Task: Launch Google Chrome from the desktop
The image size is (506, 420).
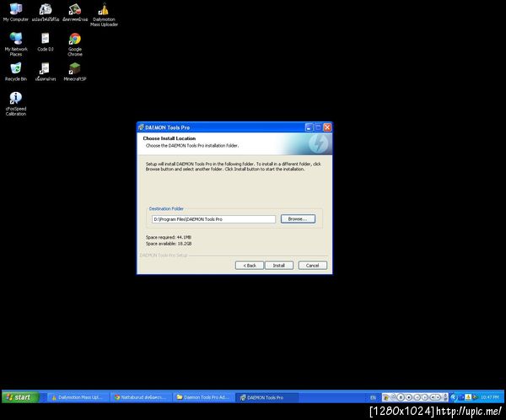Action: coord(75,44)
